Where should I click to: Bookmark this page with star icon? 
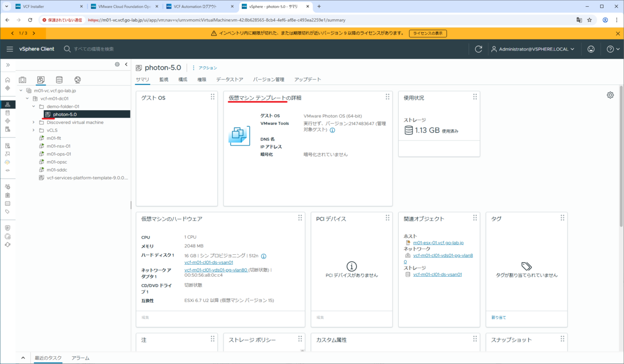pos(590,20)
